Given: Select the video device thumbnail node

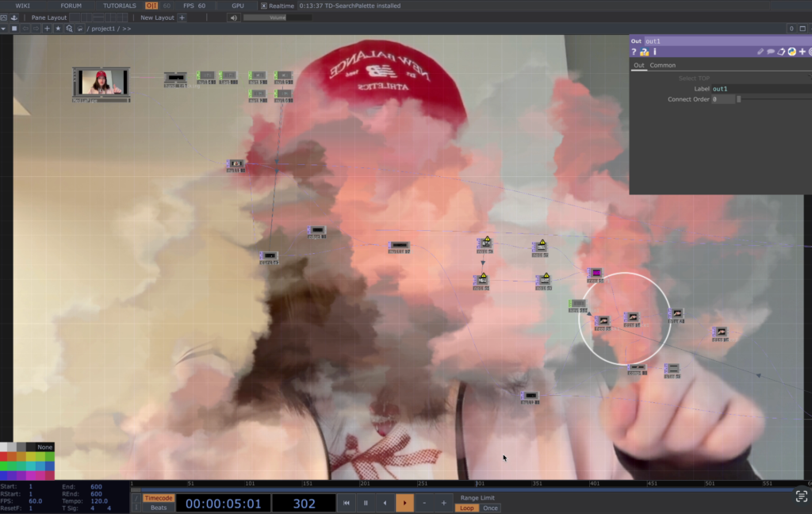Looking at the screenshot, I should (101, 83).
